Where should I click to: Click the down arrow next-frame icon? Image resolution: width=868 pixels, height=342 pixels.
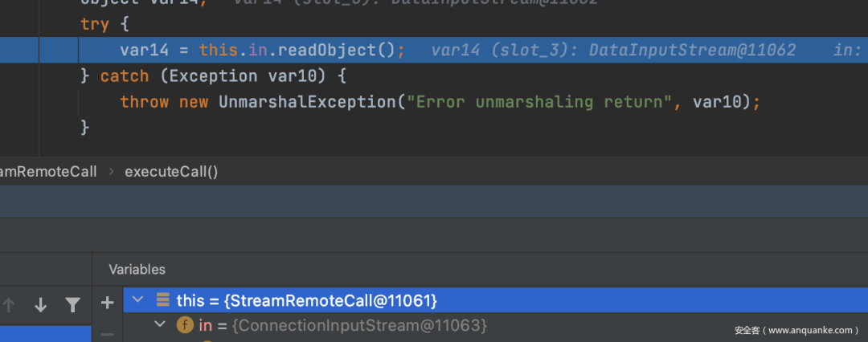coord(40,305)
